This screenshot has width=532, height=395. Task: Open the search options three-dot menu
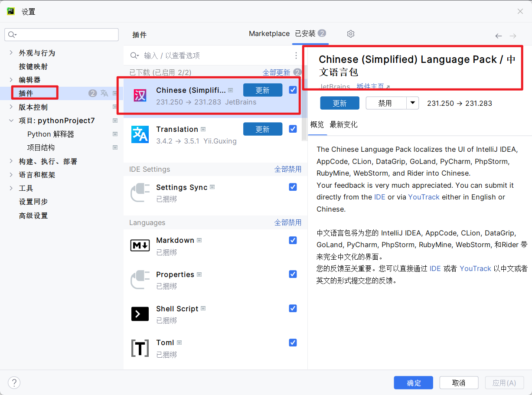point(296,55)
